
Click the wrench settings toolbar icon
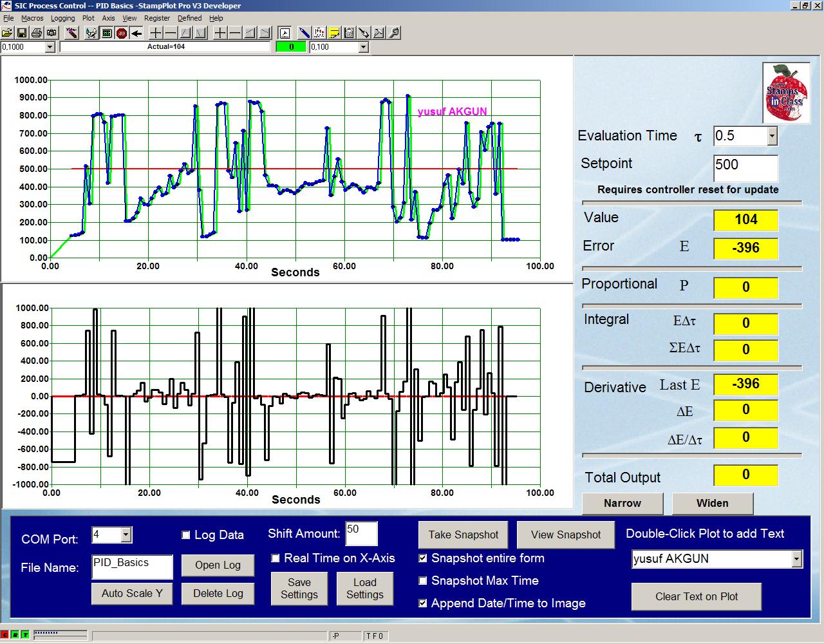pos(393,32)
